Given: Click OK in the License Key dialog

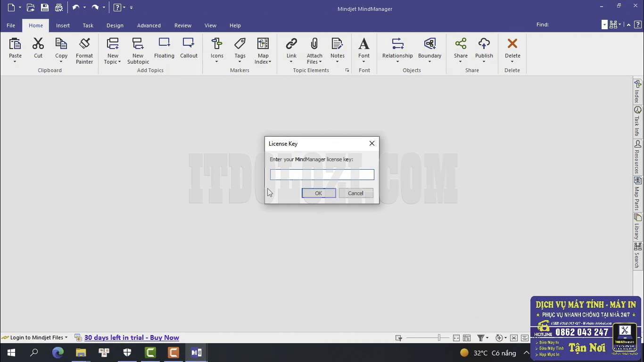Looking at the screenshot, I should [x=318, y=193].
